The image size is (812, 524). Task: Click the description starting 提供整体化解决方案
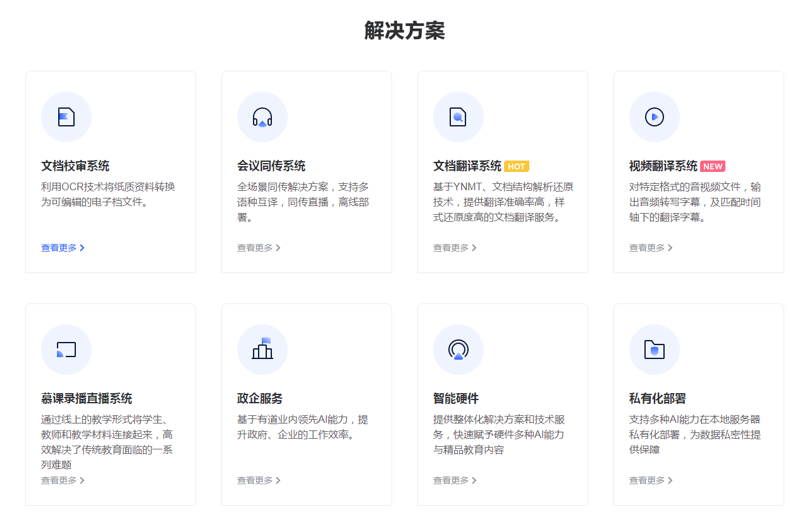[x=499, y=435]
